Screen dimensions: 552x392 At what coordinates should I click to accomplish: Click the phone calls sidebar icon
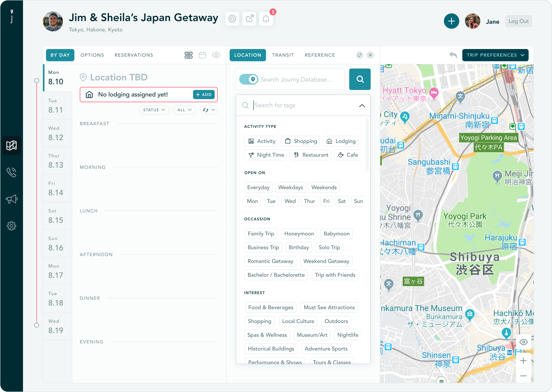[12, 172]
